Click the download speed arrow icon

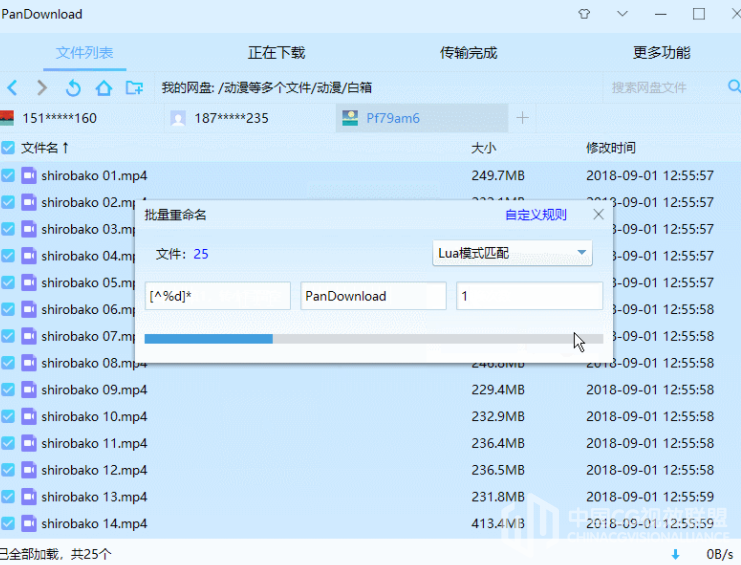click(x=675, y=554)
